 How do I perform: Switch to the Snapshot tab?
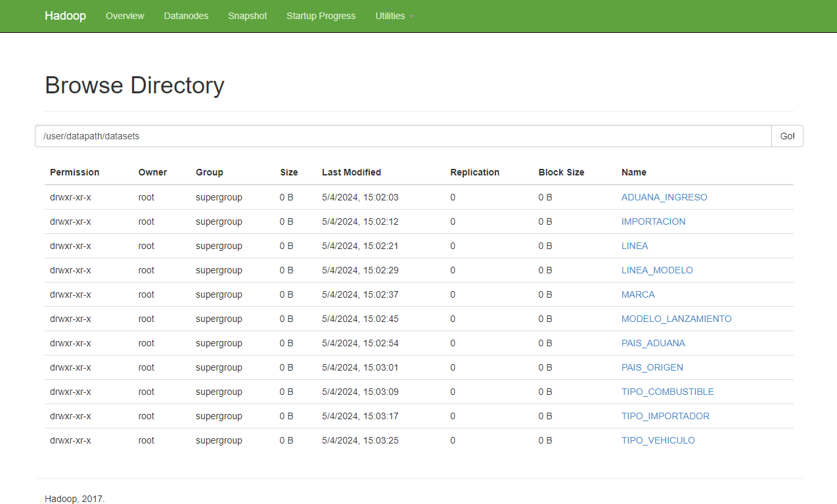(247, 16)
